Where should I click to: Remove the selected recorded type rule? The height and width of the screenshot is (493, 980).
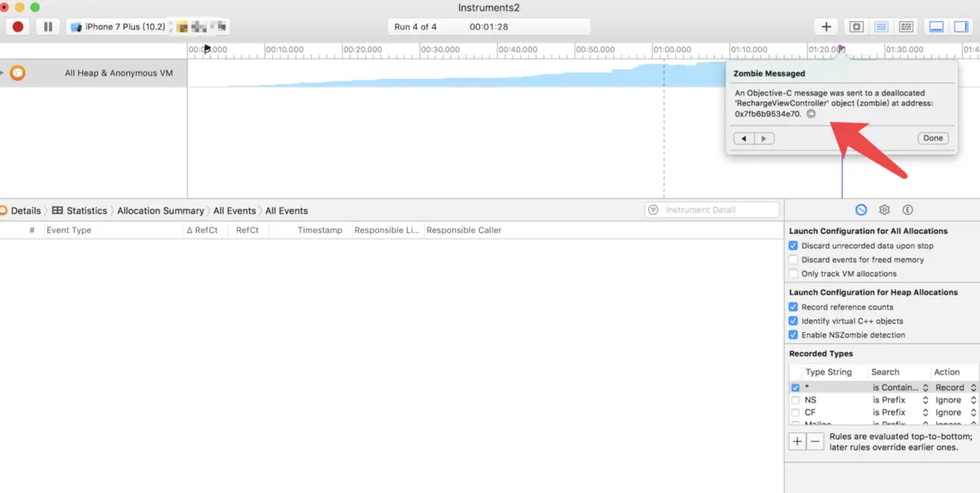(816, 442)
